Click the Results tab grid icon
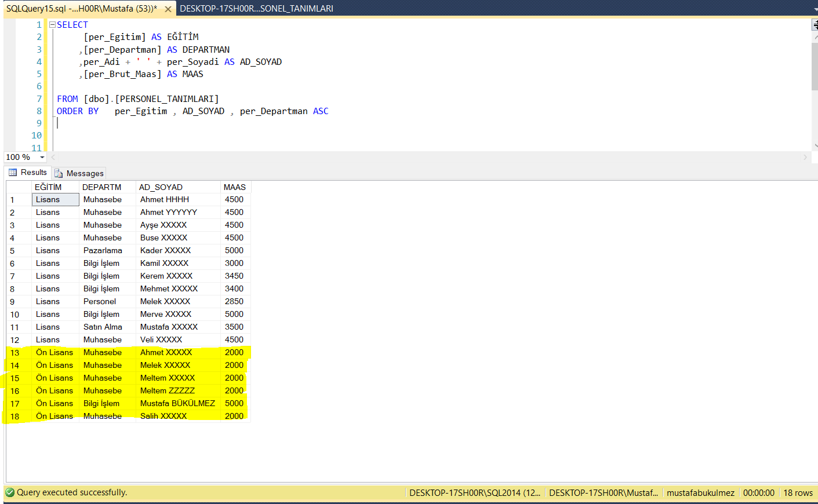 pos(12,172)
